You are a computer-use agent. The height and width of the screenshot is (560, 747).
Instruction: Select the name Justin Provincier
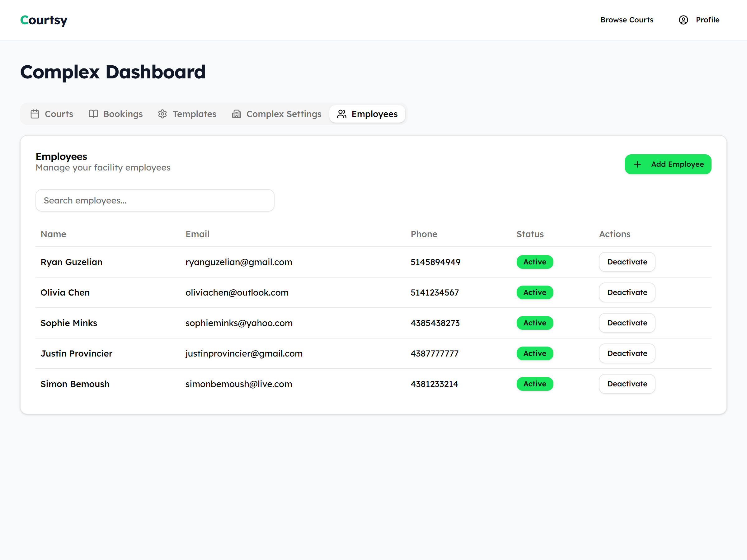click(76, 353)
